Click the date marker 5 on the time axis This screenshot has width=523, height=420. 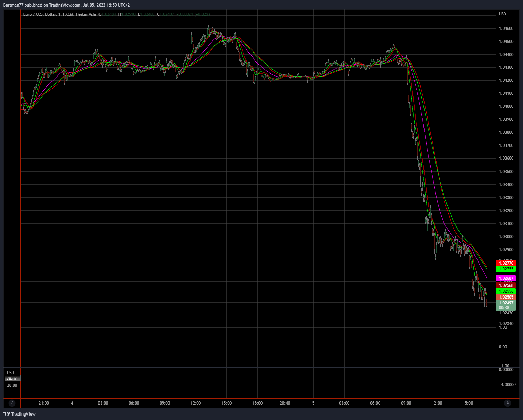(x=313, y=403)
